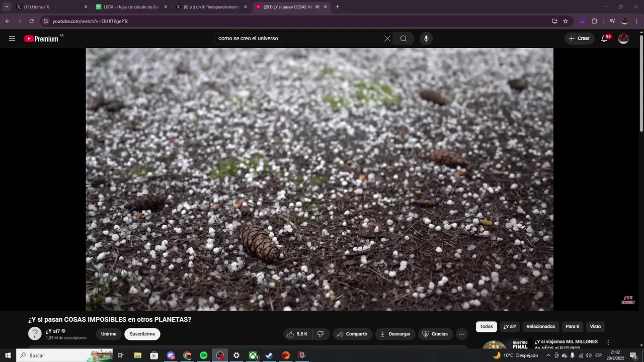This screenshot has height=362, width=644.
Task: Close the YouTube tab
Action: point(325,7)
